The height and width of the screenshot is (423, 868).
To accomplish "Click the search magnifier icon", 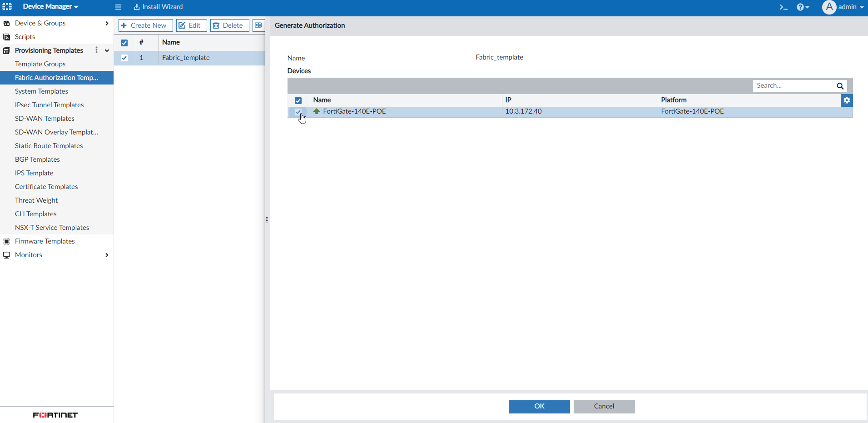I will tap(840, 86).
